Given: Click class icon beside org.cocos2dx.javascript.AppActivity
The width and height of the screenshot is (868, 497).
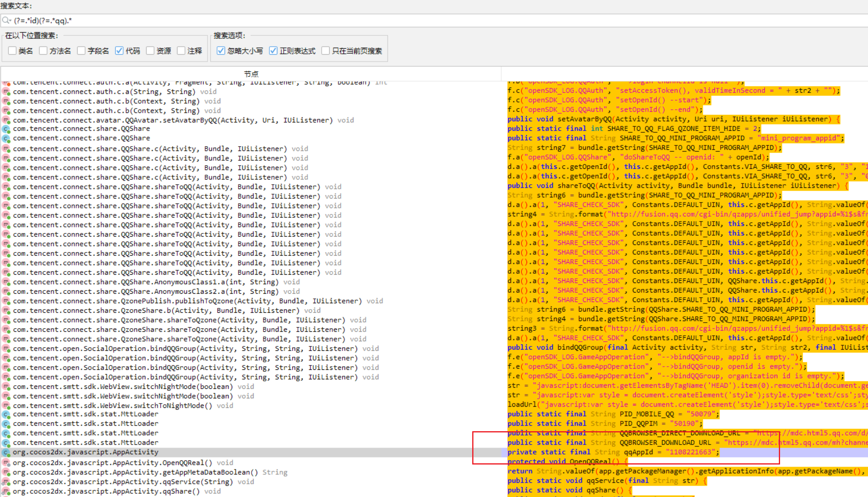Looking at the screenshot, I should [x=6, y=452].
